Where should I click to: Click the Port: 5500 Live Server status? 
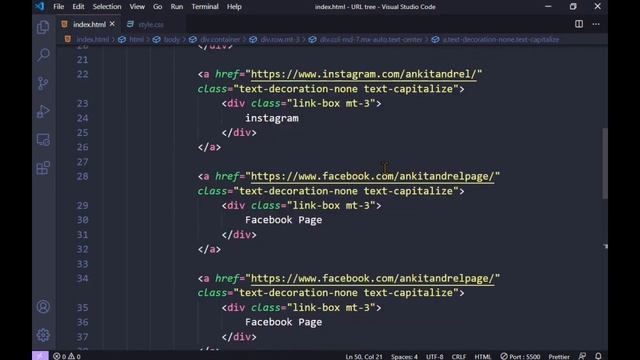click(520, 356)
